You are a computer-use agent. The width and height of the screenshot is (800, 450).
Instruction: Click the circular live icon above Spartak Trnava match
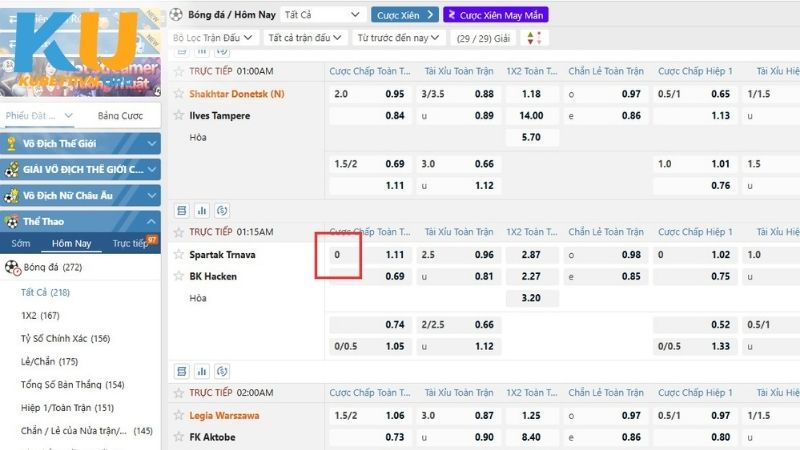pos(222,211)
